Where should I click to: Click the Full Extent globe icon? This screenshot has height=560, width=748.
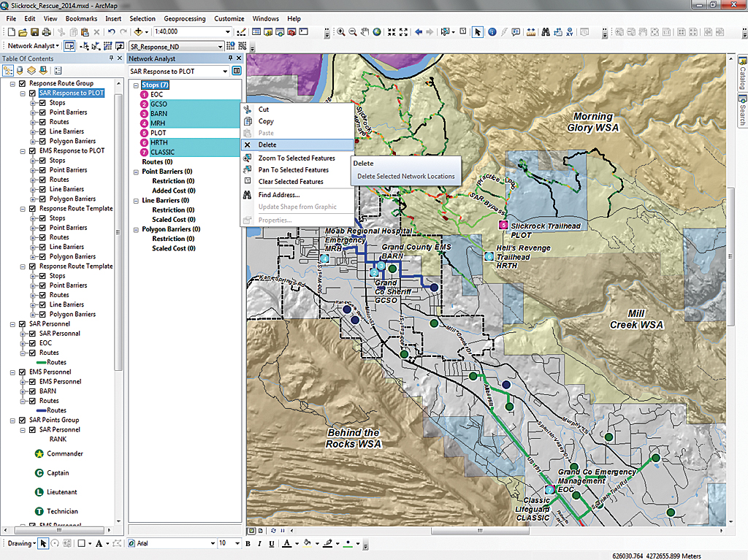pos(377,32)
